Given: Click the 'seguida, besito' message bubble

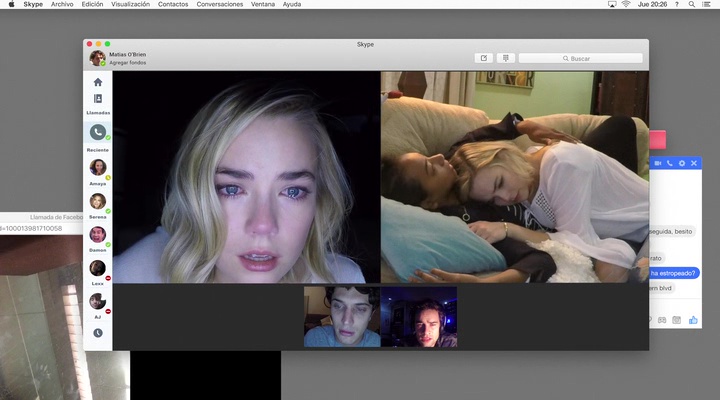Looking at the screenshot, I should tap(671, 231).
